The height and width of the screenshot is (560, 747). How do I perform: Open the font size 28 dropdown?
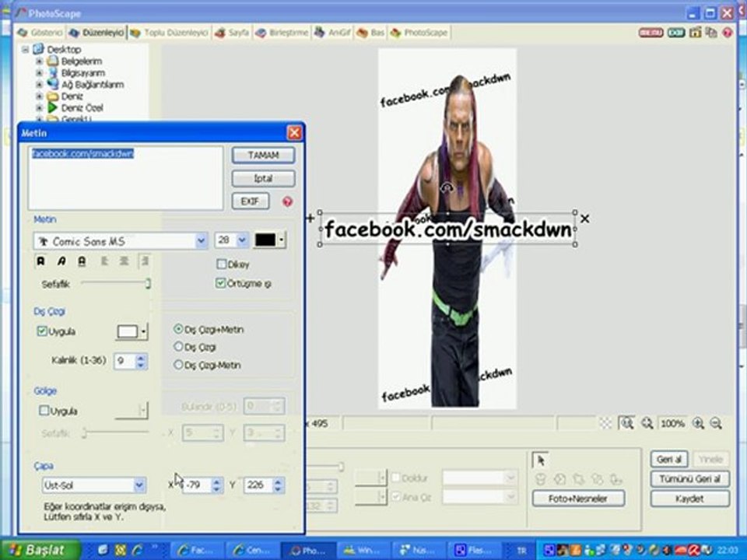tap(242, 240)
